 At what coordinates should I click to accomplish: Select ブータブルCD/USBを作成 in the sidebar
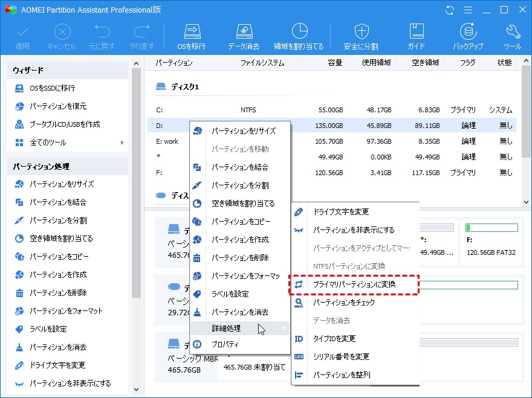point(57,124)
